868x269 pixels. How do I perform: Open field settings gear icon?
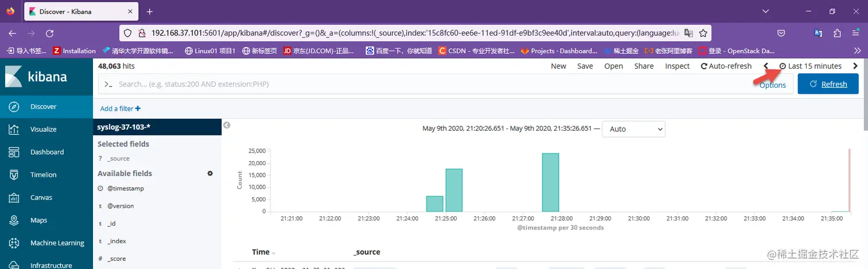pyautogui.click(x=210, y=173)
